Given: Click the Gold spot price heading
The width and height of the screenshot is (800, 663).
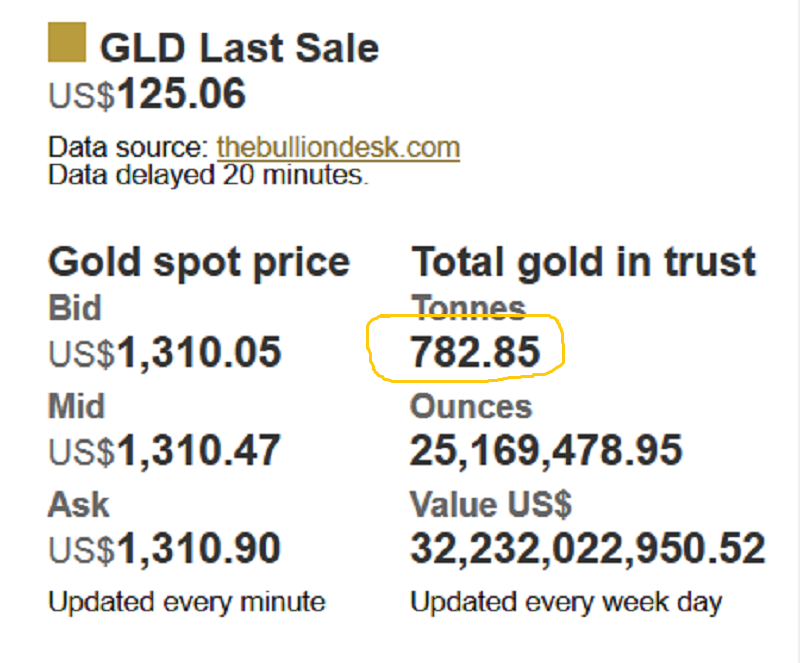Looking at the screenshot, I should tap(199, 261).
